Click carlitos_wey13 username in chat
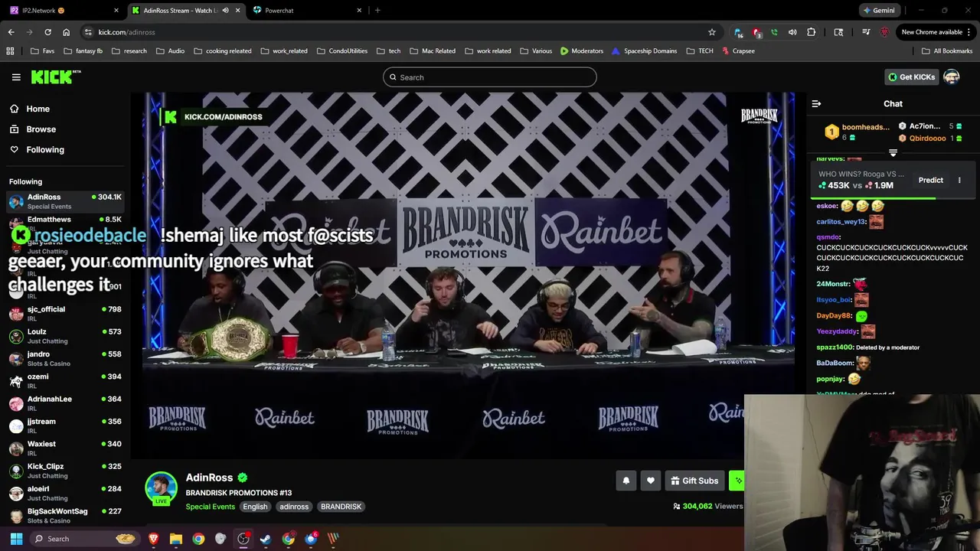The height and width of the screenshot is (551, 980). (x=841, y=222)
